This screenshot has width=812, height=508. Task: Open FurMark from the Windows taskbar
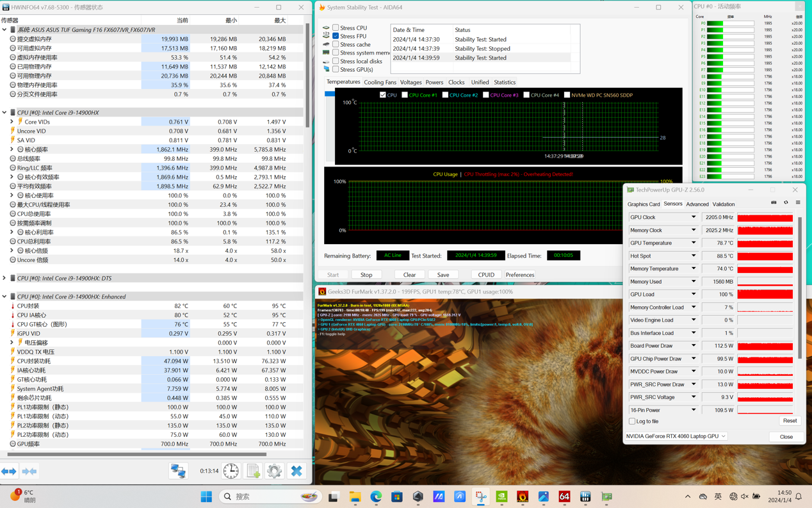point(523,496)
